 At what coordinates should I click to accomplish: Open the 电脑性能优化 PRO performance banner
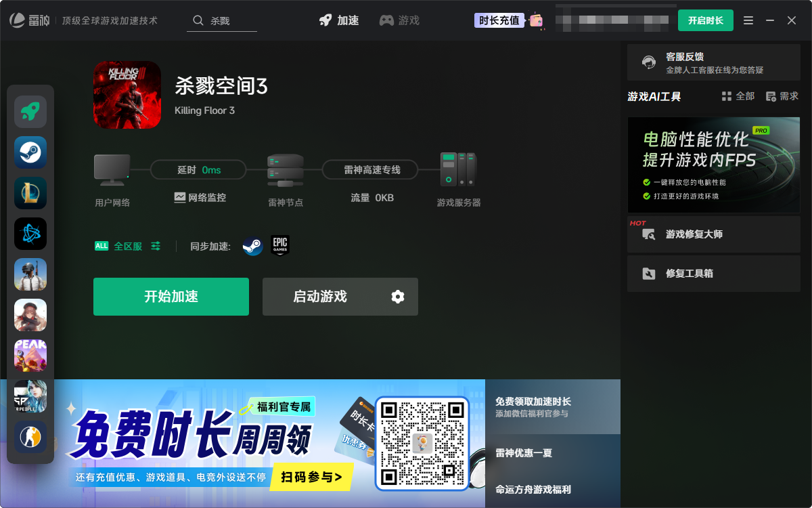click(713, 165)
